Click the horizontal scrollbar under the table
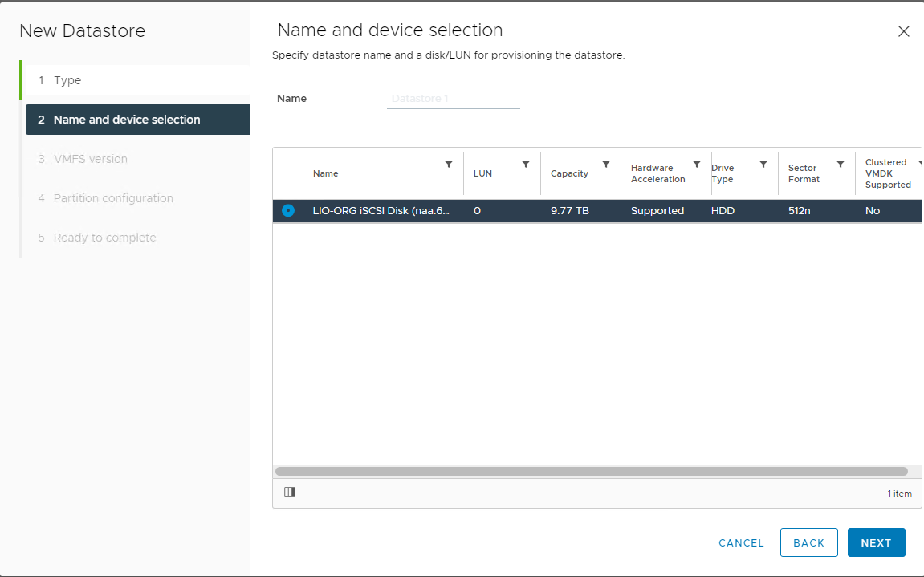Viewport: 924px width, 577px height. coord(591,472)
